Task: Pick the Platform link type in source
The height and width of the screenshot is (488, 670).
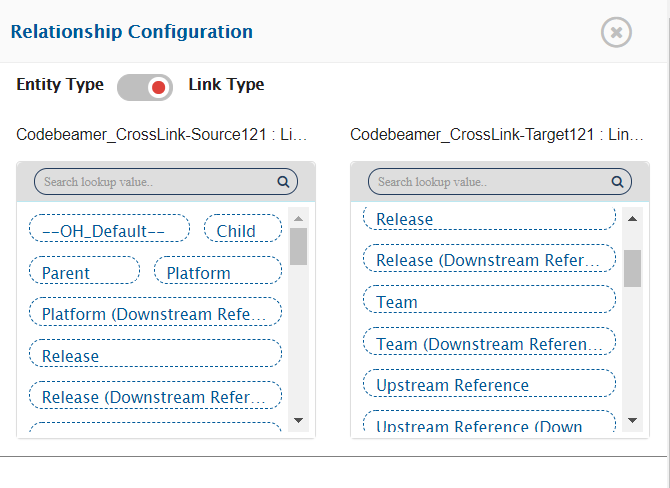Action: point(217,272)
